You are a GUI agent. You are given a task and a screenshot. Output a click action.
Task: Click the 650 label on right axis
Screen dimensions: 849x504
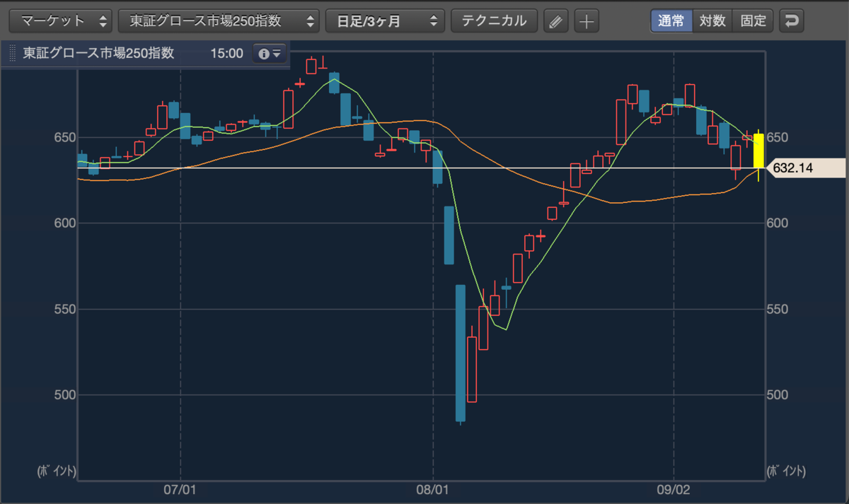coord(779,137)
